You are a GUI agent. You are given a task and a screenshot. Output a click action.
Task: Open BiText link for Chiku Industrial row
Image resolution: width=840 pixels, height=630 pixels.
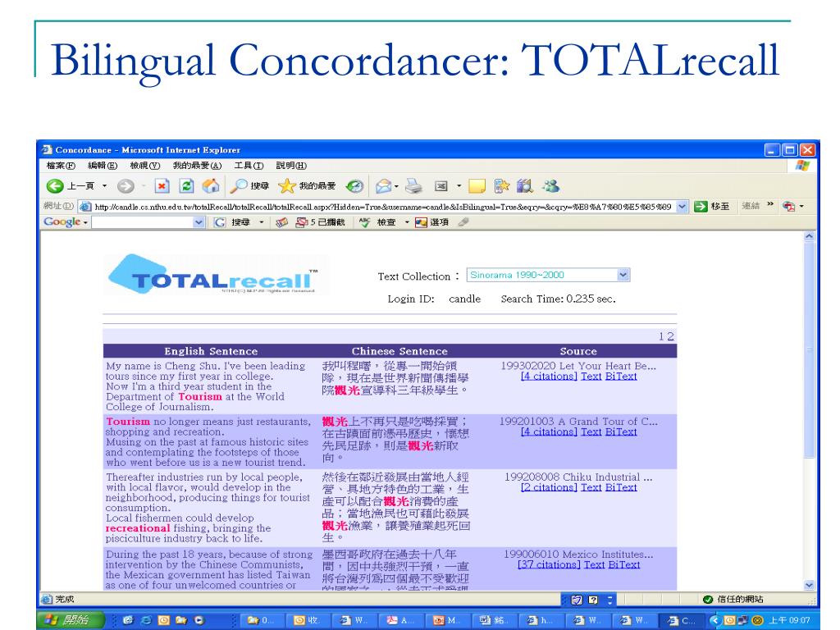pyautogui.click(x=621, y=487)
